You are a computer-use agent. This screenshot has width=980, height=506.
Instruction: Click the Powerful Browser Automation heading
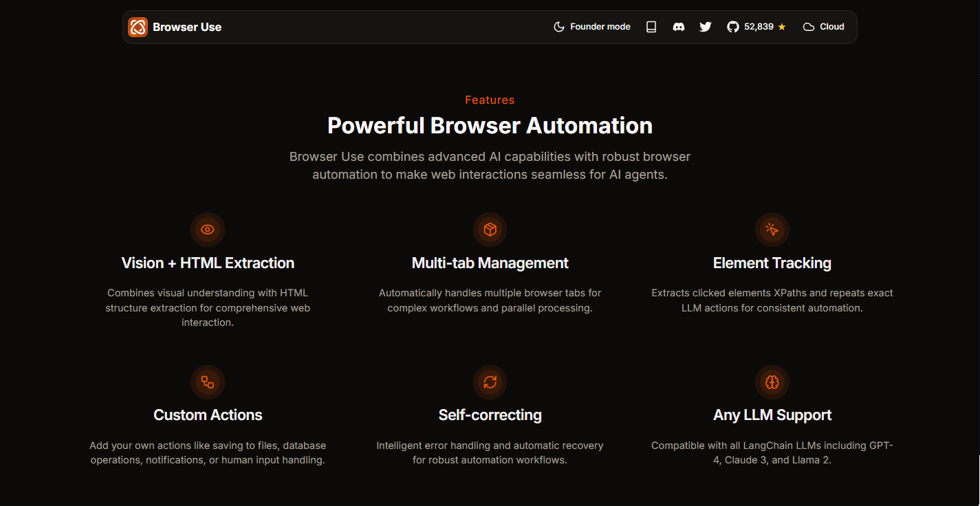(x=490, y=126)
